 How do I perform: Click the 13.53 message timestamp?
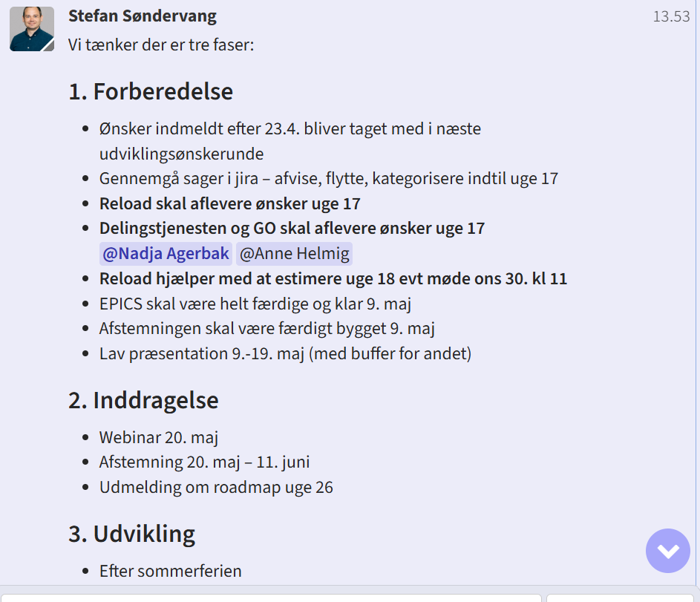672,16
